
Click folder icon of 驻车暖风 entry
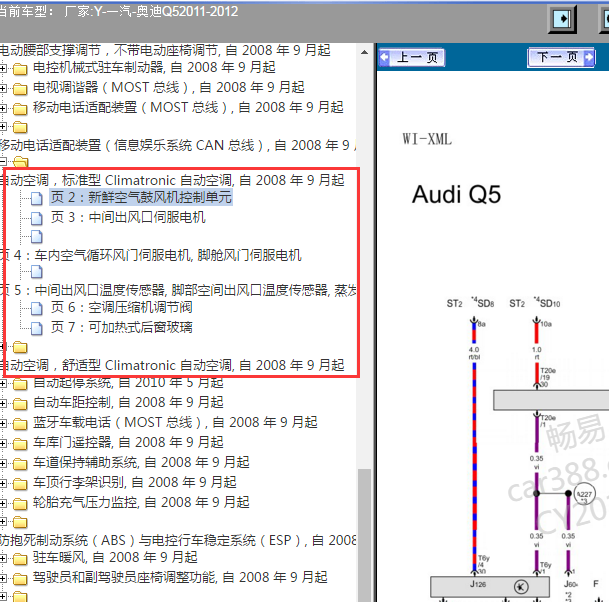[20, 559]
